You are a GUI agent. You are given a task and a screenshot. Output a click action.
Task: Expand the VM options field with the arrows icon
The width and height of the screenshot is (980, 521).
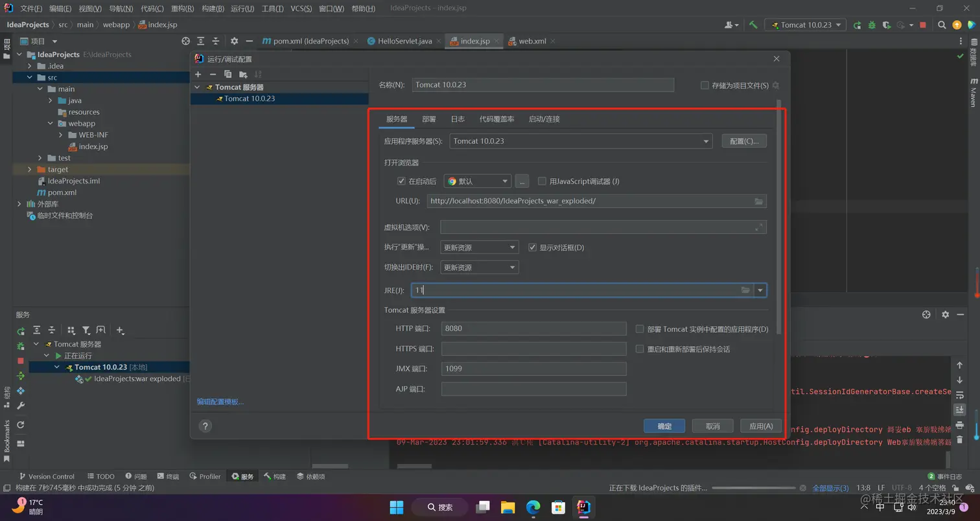[x=759, y=227]
